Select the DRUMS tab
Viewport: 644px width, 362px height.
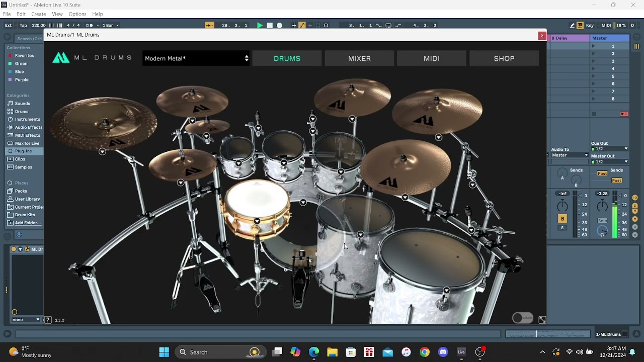[287, 58]
